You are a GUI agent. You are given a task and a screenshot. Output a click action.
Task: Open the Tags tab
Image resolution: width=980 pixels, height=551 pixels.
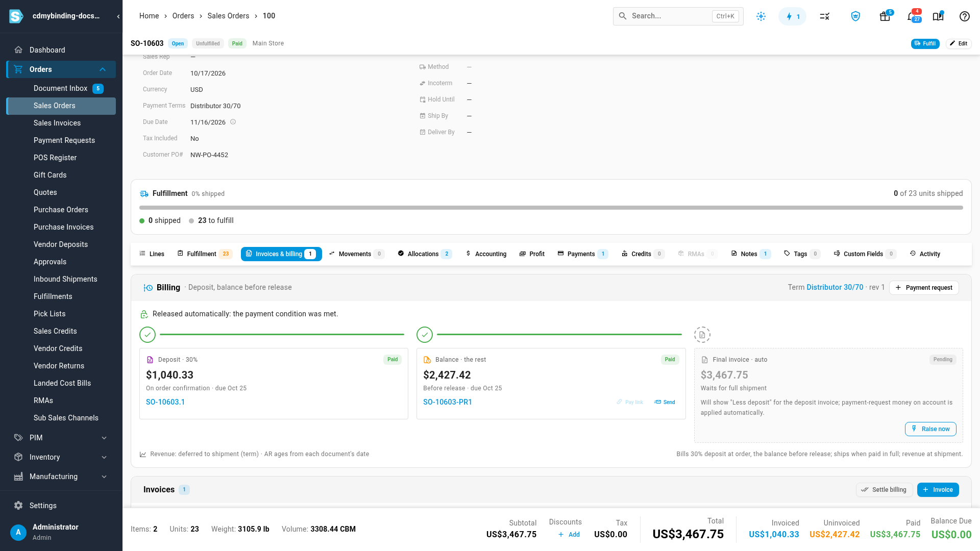pos(802,254)
